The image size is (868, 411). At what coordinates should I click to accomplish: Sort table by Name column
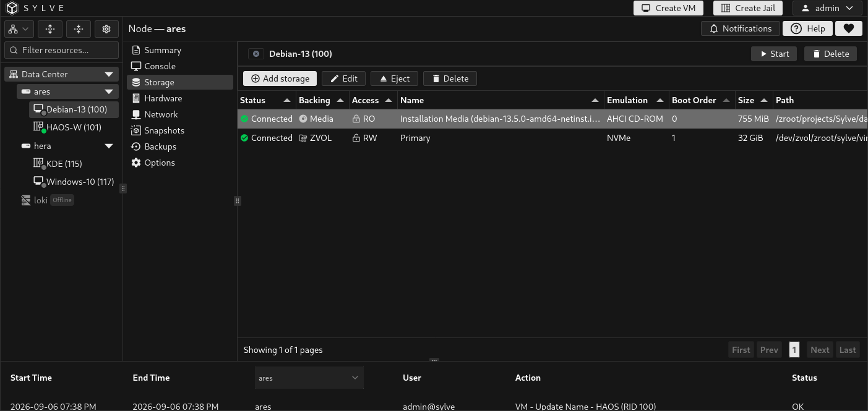(501, 100)
